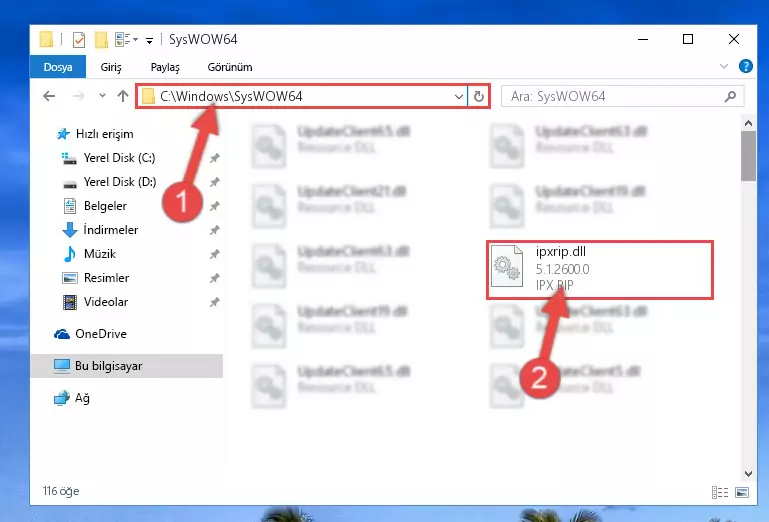The image size is (769, 522).
Task: Go up one folder level
Action: 123,96
